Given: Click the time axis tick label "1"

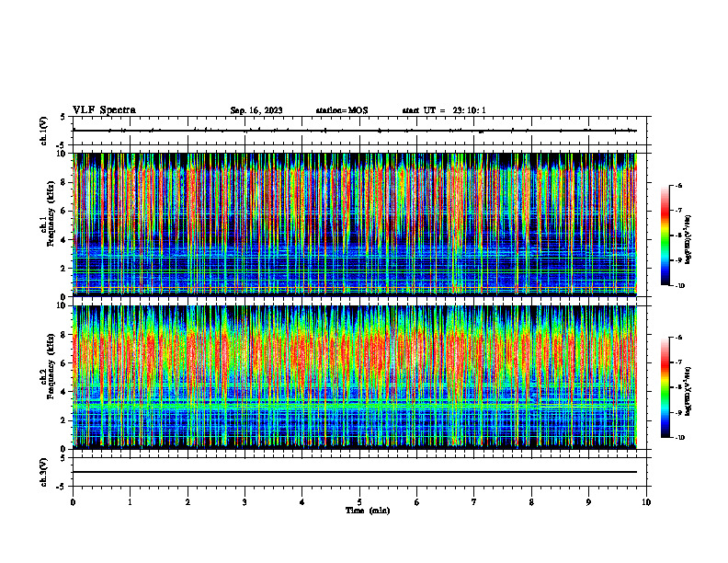Looking at the screenshot, I should point(130,502).
